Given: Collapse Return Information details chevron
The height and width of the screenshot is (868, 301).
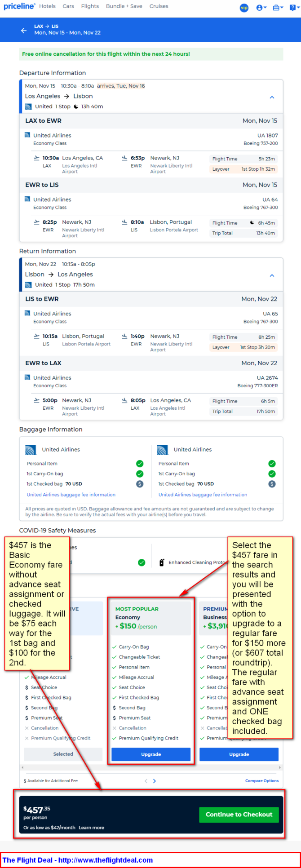Looking at the screenshot, I should pos(272,275).
